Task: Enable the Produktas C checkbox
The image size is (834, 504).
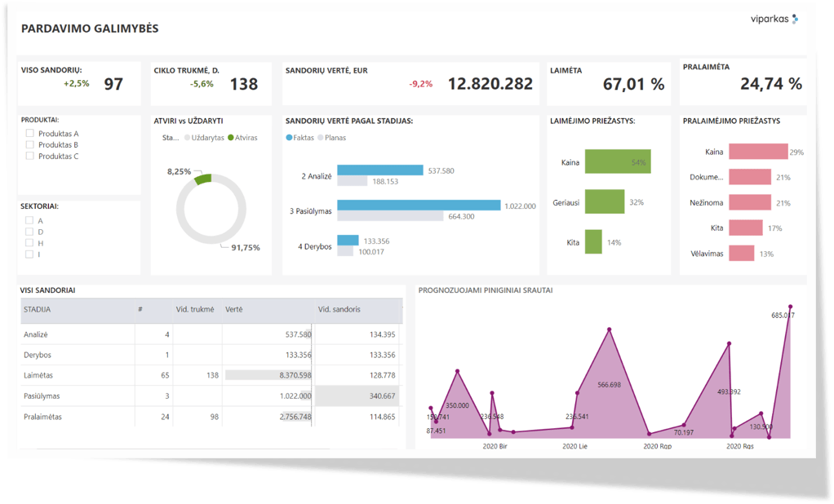Action: pos(30,156)
